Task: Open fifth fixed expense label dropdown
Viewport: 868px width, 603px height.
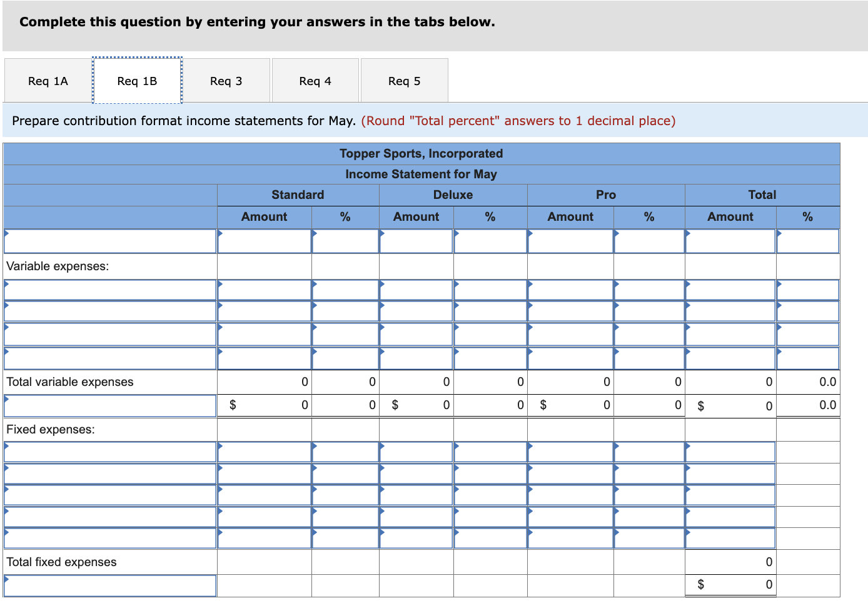Action: (110, 539)
